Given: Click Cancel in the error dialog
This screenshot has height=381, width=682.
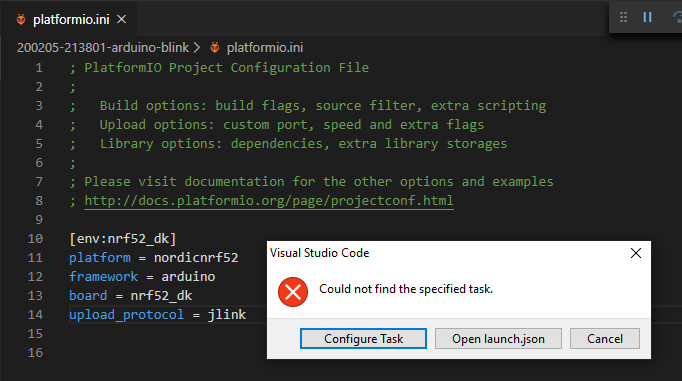Looking at the screenshot, I should pyautogui.click(x=605, y=338).
